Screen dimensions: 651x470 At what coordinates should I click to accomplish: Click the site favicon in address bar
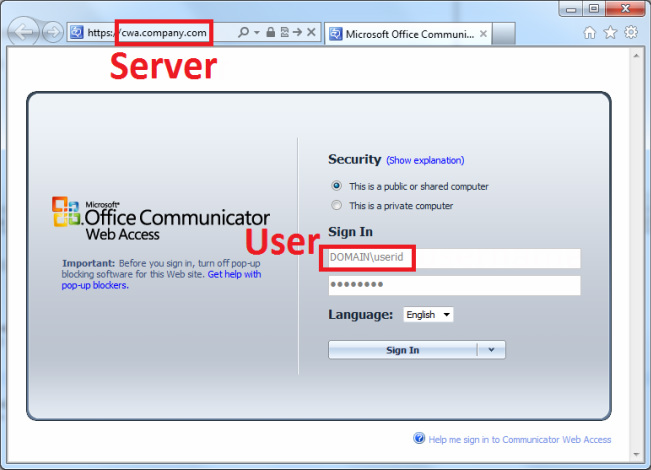(x=76, y=32)
